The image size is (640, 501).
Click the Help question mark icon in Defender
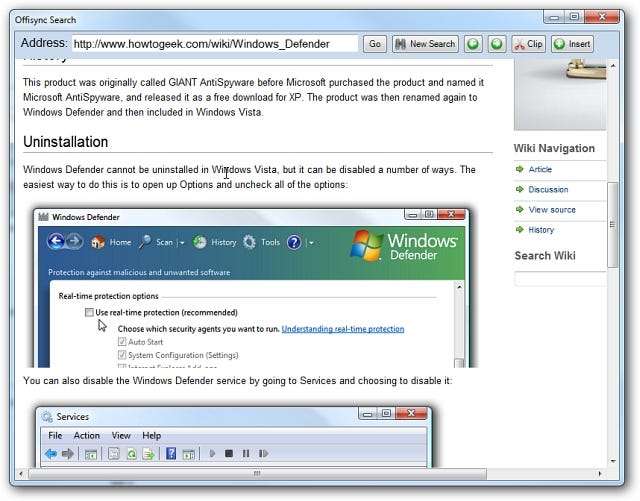[x=294, y=243]
